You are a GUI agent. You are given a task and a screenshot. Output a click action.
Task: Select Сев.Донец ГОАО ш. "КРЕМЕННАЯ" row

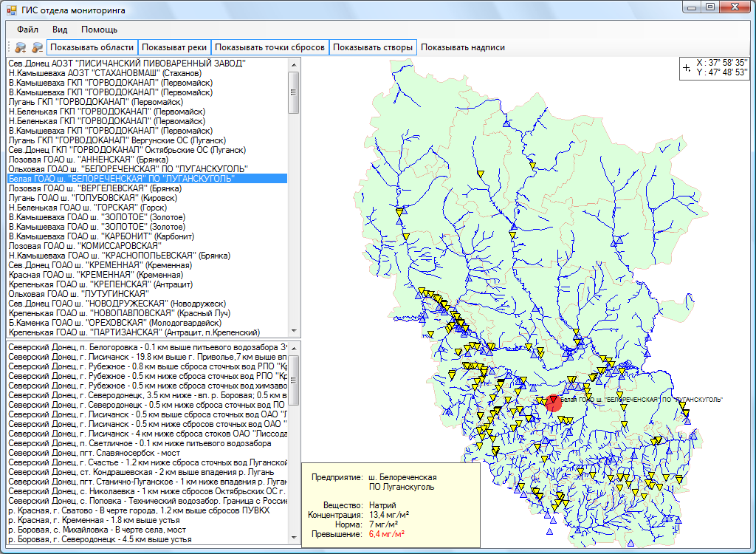148,265
